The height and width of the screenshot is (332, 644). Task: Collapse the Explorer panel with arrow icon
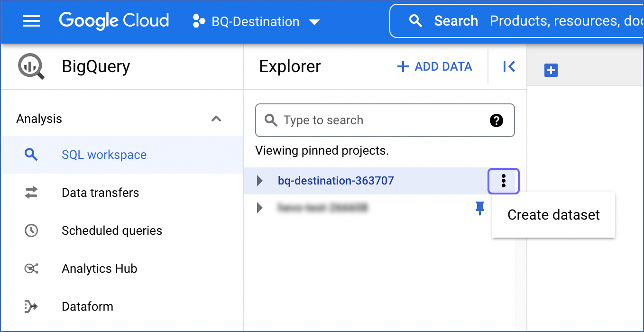[509, 66]
